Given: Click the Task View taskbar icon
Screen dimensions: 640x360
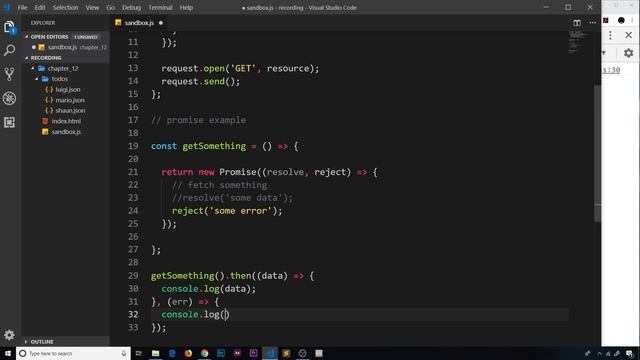Looking at the screenshot, I should [139, 353].
